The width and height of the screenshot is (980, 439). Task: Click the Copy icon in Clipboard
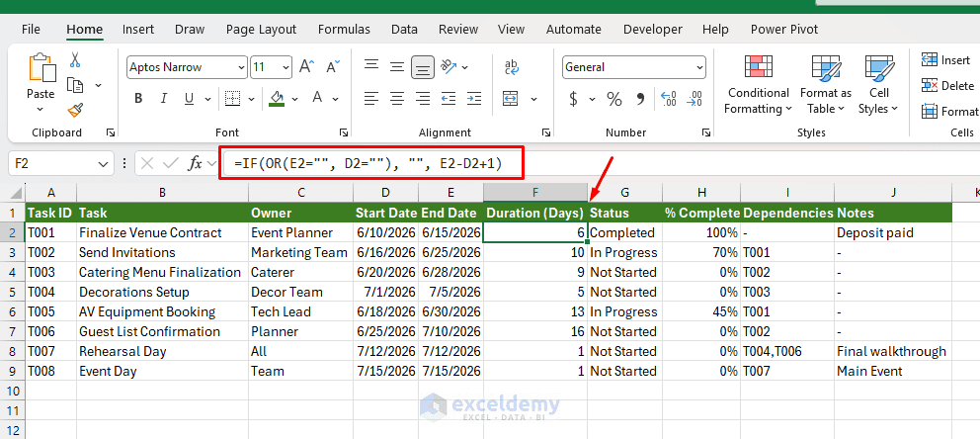click(75, 85)
